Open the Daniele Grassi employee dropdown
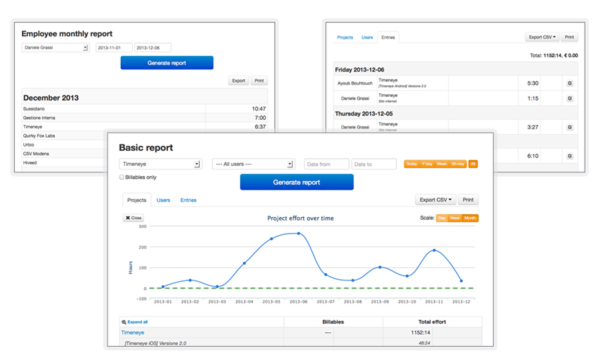The height and width of the screenshot is (360, 600). [55, 48]
